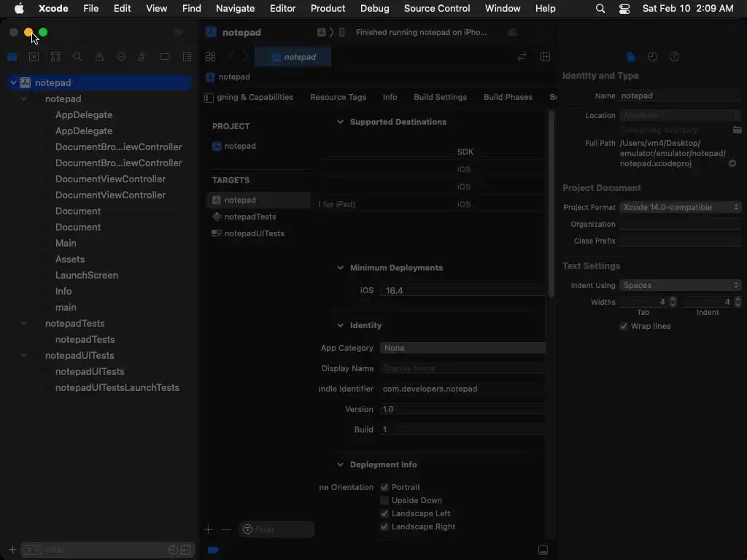747x560 pixels.
Task: Open the App Category dropdown
Action: pos(462,348)
